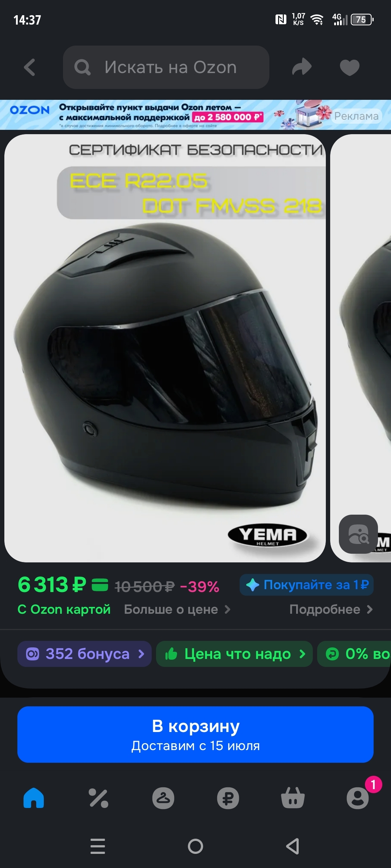391x868 pixels.
Task: Tap the share arrow icon
Action: coord(302,67)
